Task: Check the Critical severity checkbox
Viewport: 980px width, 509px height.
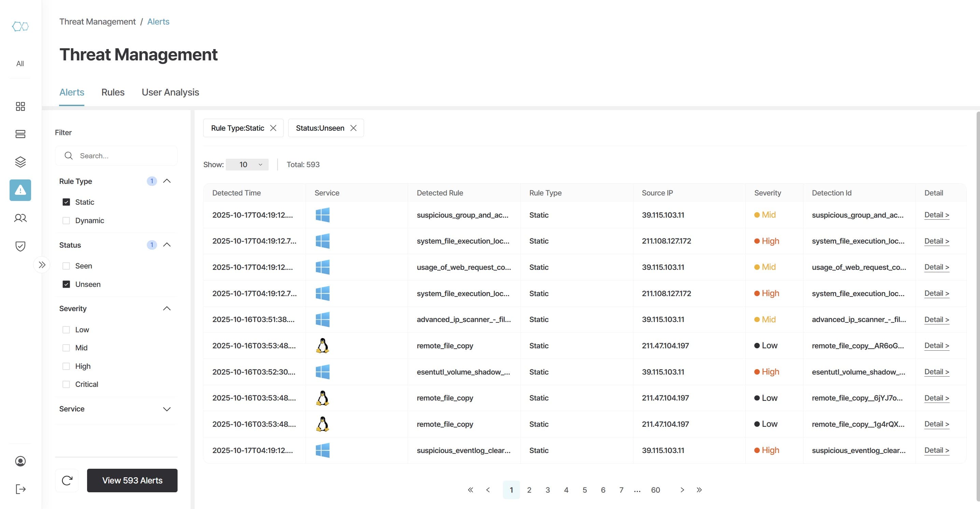Action: (x=66, y=384)
